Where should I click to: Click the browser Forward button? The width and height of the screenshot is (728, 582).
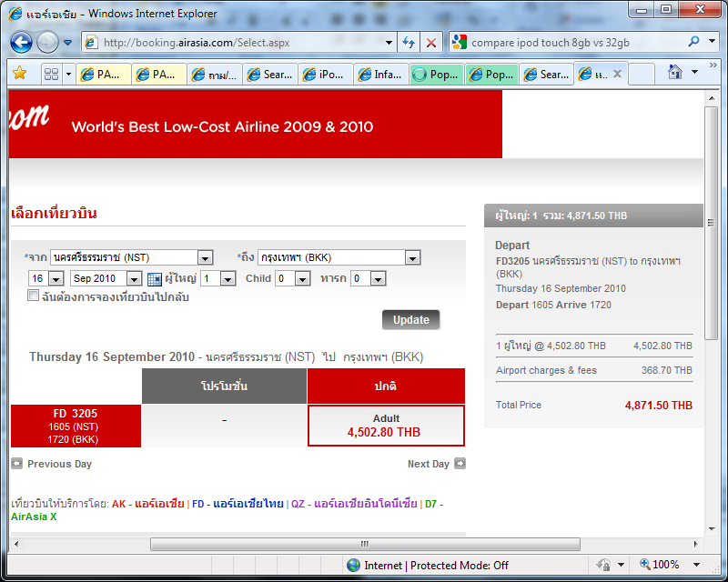click(x=47, y=43)
